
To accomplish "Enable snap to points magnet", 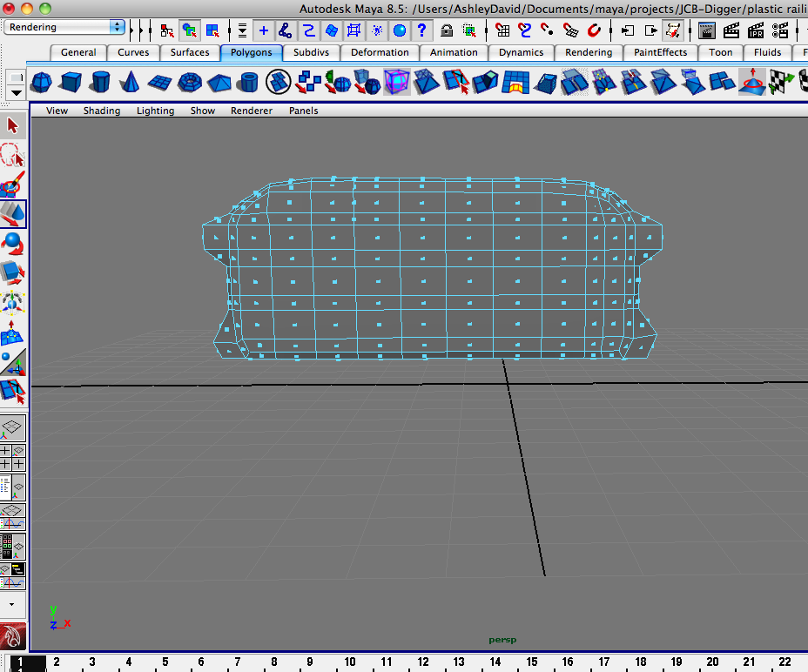I will point(548,31).
